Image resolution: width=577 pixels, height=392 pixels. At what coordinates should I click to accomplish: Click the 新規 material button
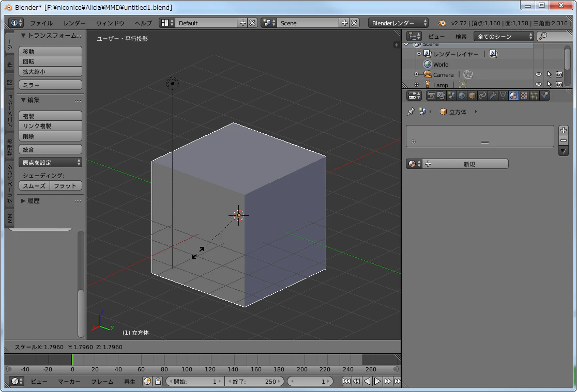tap(465, 164)
